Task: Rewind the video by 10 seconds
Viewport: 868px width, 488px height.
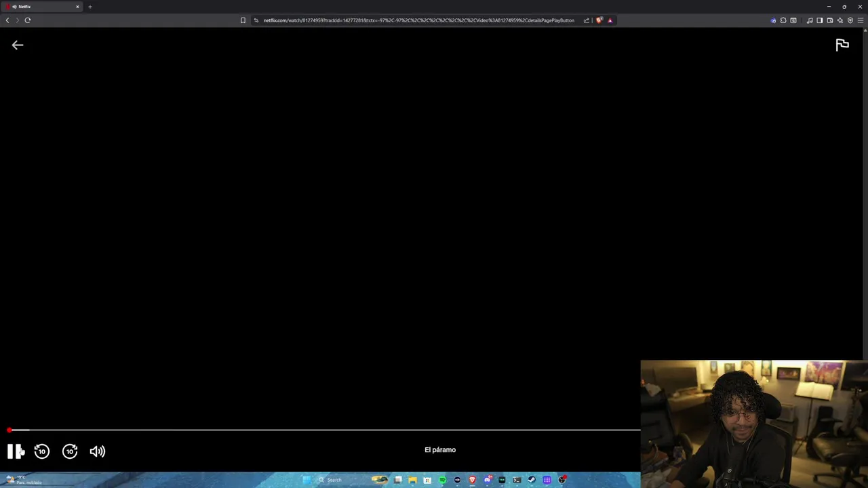Action: click(x=42, y=451)
